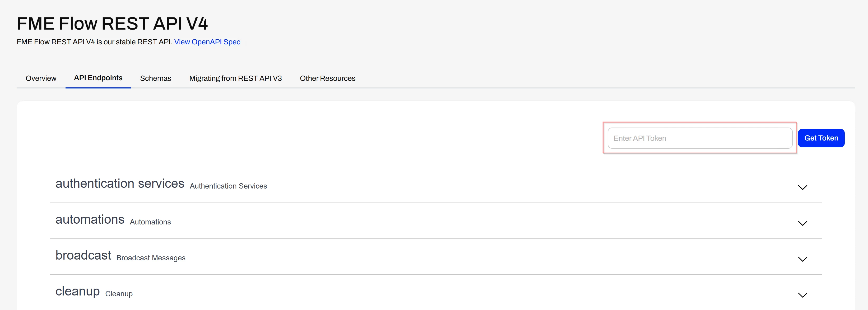Click the 'automations' section heading
The height and width of the screenshot is (310, 868).
click(x=90, y=220)
